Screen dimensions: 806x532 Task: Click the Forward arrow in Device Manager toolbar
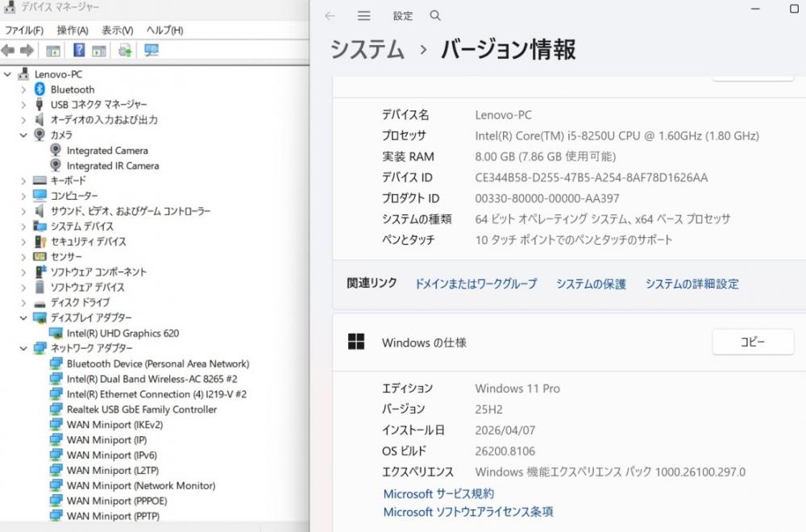coord(27,50)
